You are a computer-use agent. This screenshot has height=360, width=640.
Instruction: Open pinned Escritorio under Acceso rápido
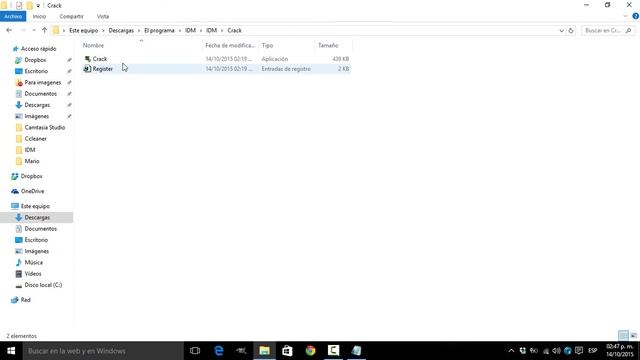(36, 71)
